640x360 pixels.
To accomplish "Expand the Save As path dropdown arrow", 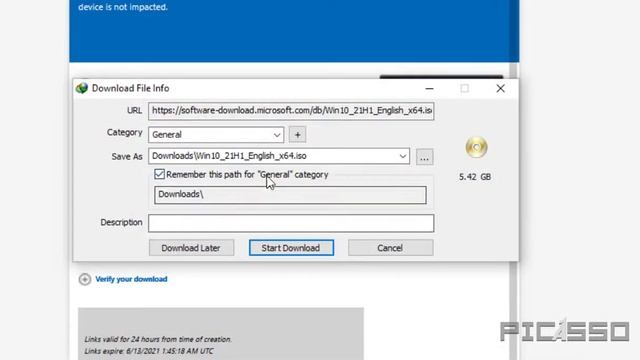I will tap(402, 156).
